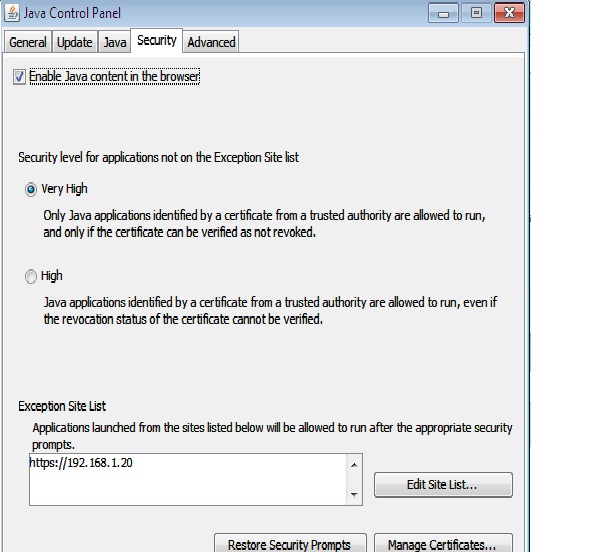Image resolution: width=614 pixels, height=552 pixels.
Task: Click the exception sites explanation text
Action: [272, 436]
